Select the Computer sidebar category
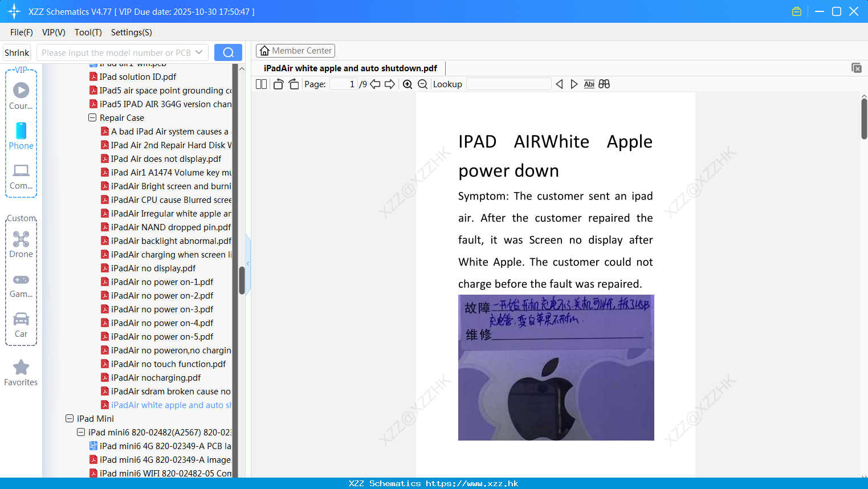This screenshot has width=868, height=489. pyautogui.click(x=21, y=176)
